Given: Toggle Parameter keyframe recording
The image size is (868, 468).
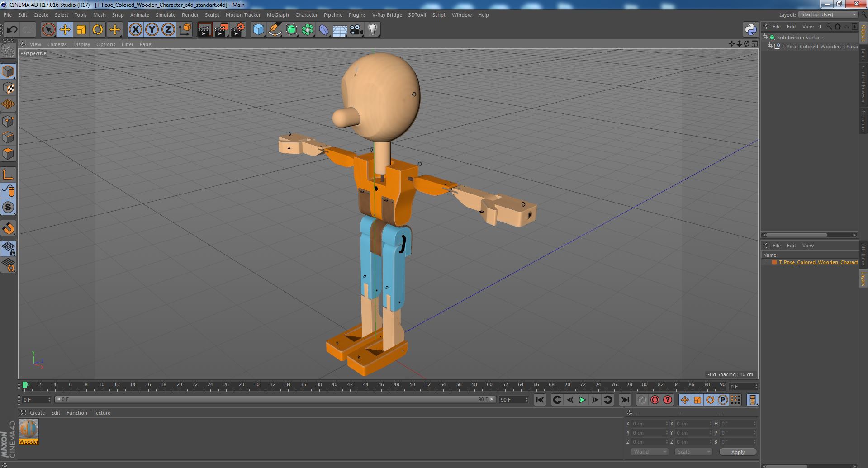Looking at the screenshot, I should click(723, 400).
